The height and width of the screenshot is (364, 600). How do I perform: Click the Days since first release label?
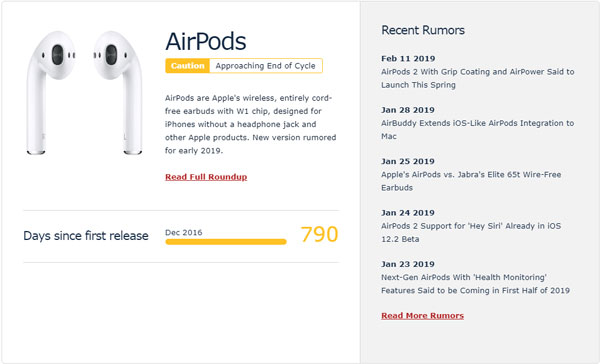pos(86,235)
